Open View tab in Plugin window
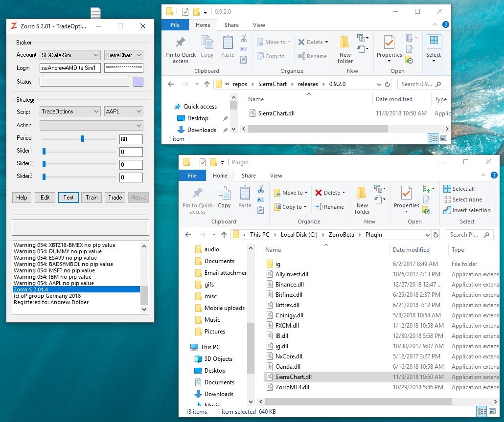Screen dimensions: 504x422 [276, 176]
